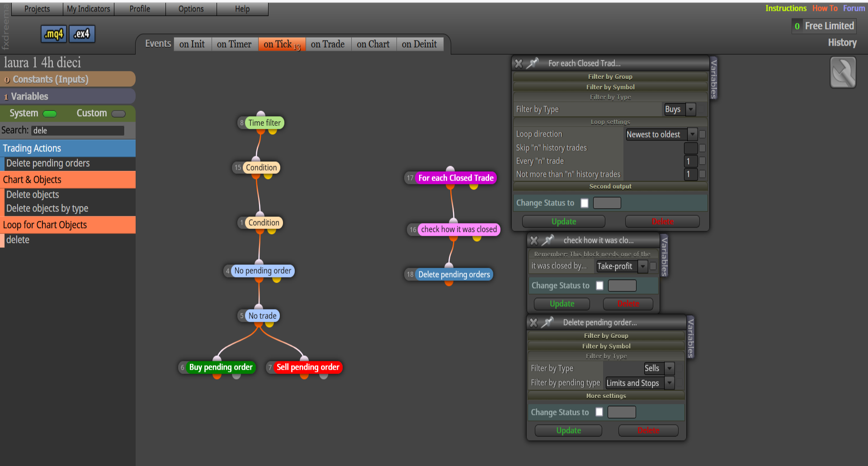Export project as .ex4 file

click(x=82, y=34)
